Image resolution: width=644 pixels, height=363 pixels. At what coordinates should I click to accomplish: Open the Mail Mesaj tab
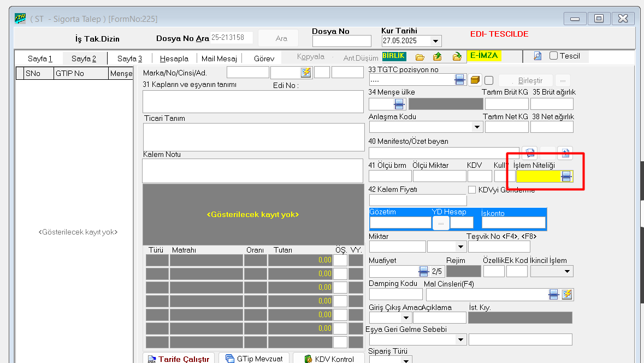pos(219,58)
